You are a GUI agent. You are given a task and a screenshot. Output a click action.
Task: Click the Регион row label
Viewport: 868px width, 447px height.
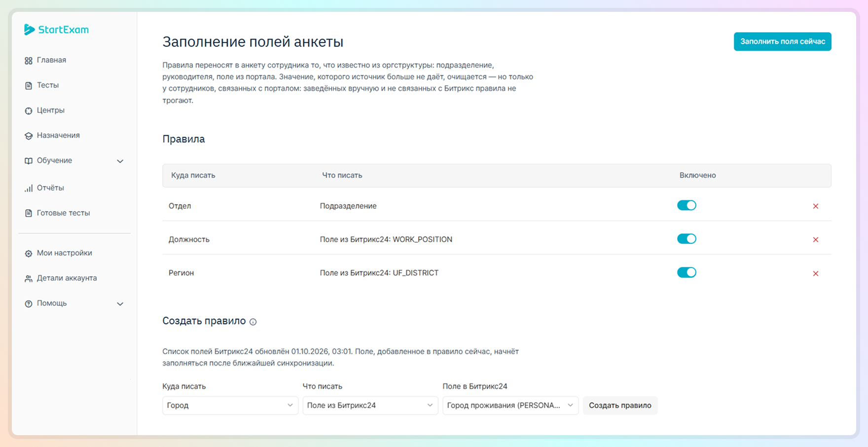(x=181, y=273)
